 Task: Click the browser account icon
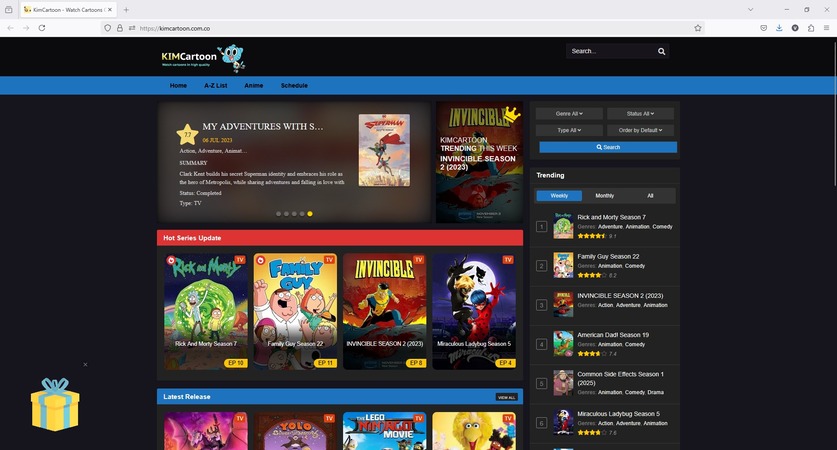click(x=795, y=28)
